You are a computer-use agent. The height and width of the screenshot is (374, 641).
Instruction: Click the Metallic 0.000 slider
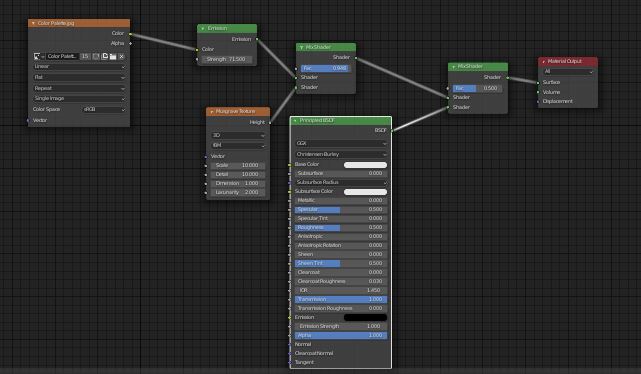point(341,201)
